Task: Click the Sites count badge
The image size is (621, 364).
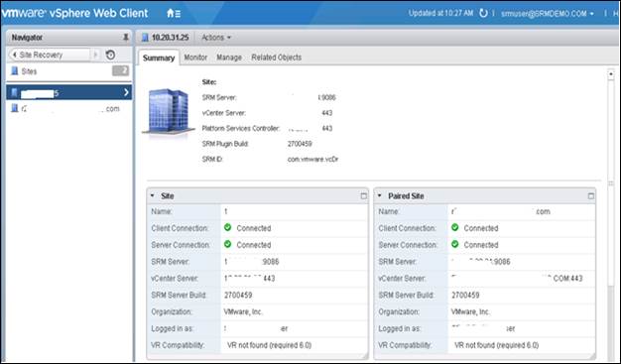Action: 120,70
